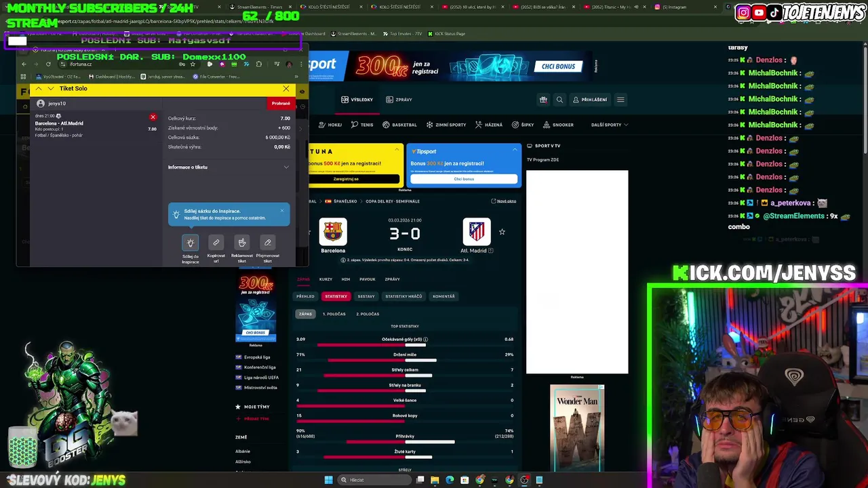Switch to KURZY match tab

click(325, 279)
